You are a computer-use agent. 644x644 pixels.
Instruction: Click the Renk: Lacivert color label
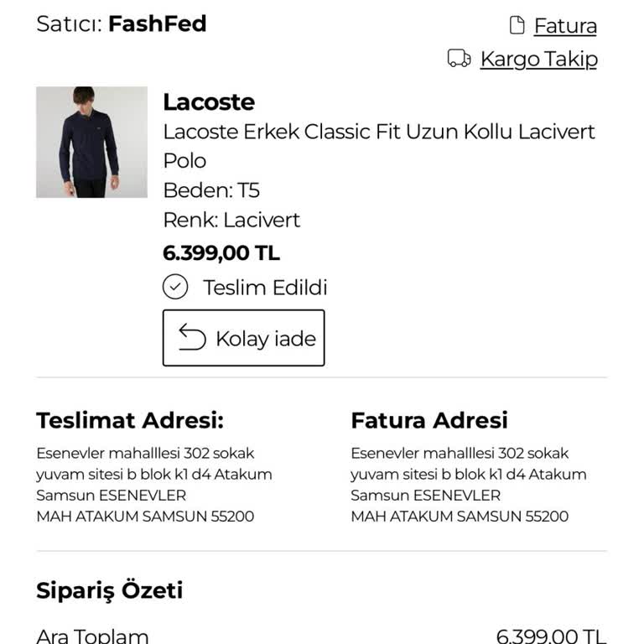point(231,220)
